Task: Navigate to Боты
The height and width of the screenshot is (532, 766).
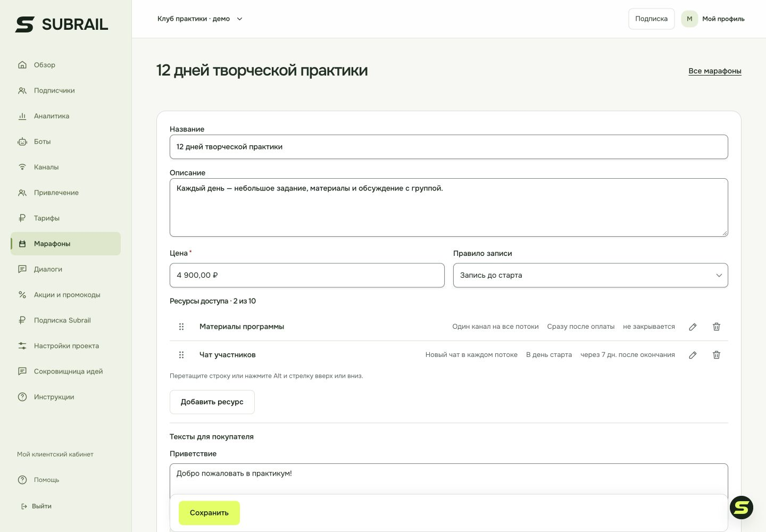Action: (65, 142)
